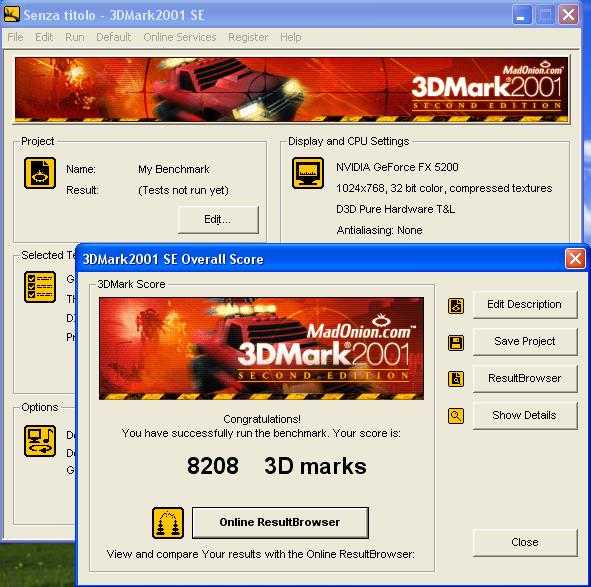Click the Edit... button in Project panel
591x587 pixels.
[218, 219]
